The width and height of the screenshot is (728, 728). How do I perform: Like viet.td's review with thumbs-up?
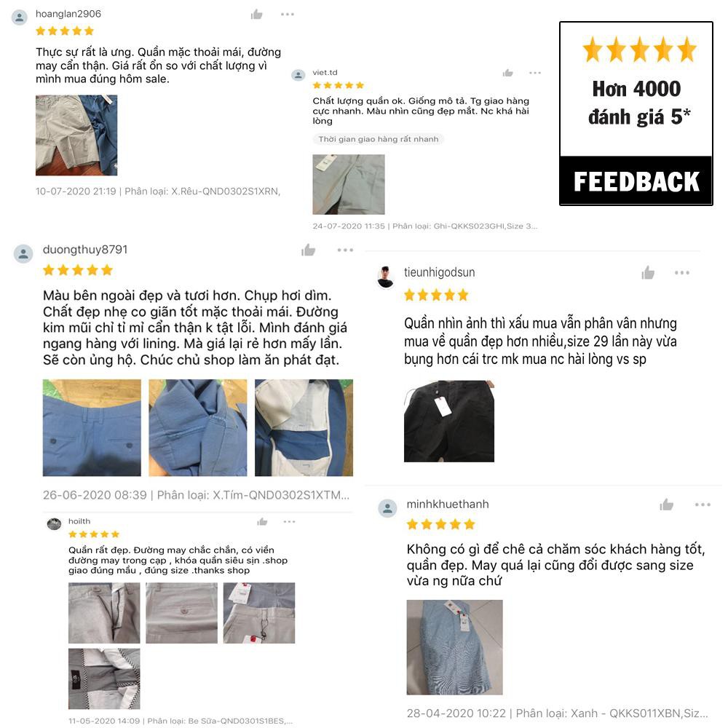(508, 73)
